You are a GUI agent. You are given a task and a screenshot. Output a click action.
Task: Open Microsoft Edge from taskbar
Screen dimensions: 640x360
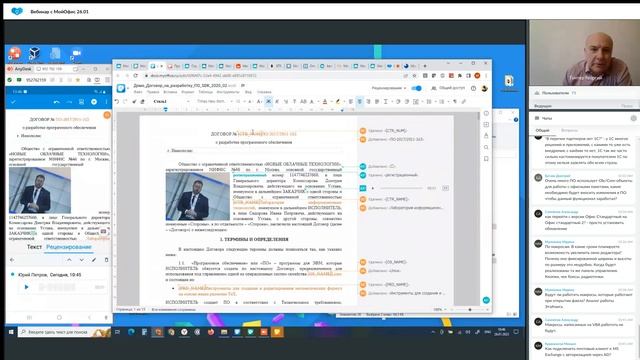(x=131, y=332)
